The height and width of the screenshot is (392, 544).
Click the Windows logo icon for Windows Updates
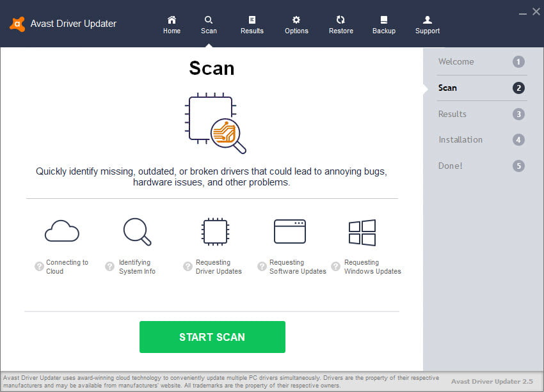(362, 233)
